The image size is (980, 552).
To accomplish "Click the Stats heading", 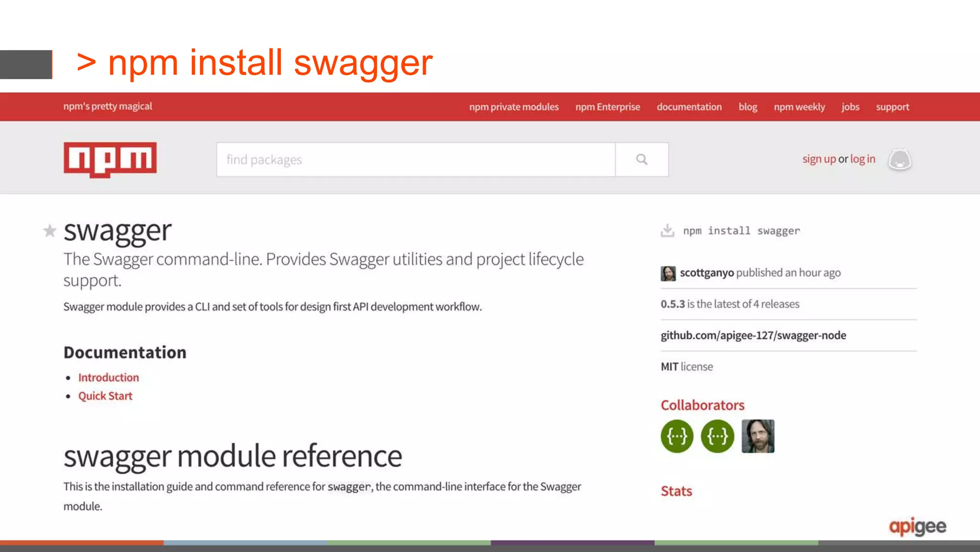I will coord(676,491).
